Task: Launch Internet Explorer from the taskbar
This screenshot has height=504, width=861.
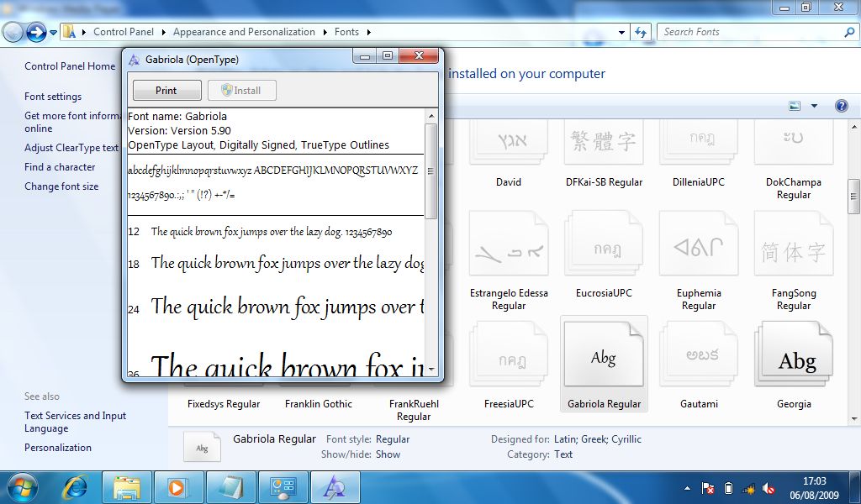Action: [75, 487]
